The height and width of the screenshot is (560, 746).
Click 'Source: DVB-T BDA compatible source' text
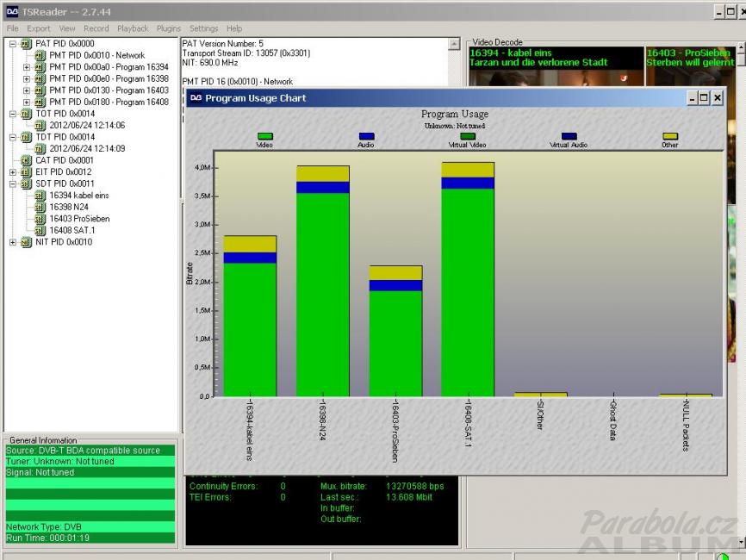point(84,451)
